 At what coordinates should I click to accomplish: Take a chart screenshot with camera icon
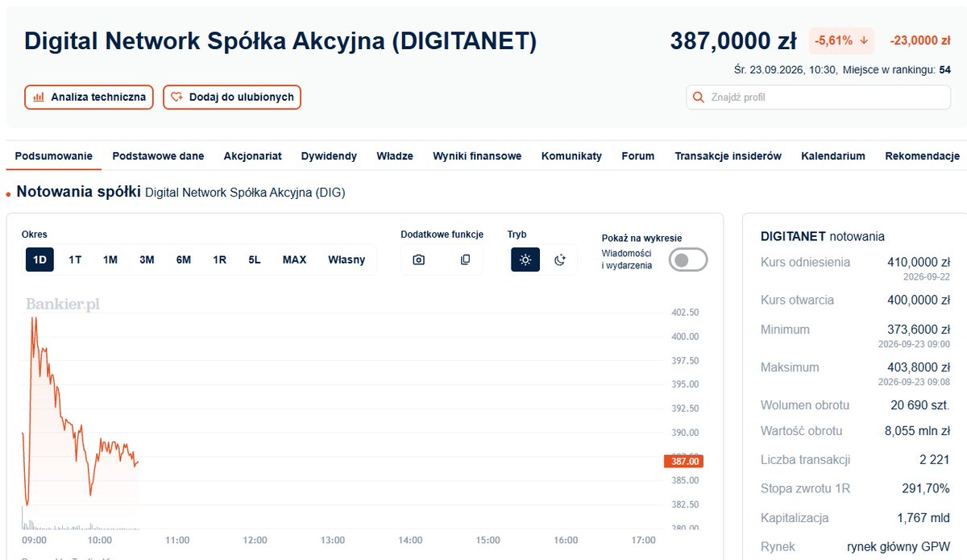(419, 259)
